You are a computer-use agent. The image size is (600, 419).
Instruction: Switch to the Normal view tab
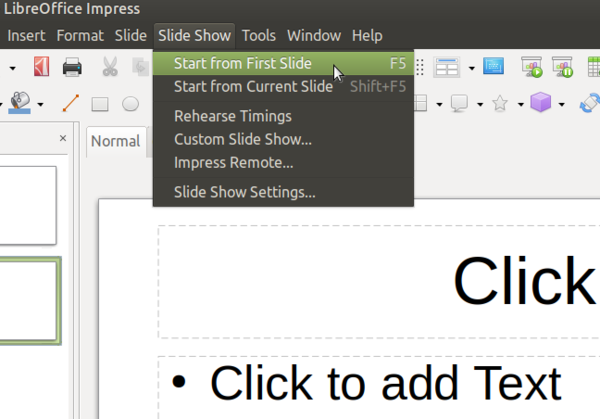coord(116,141)
